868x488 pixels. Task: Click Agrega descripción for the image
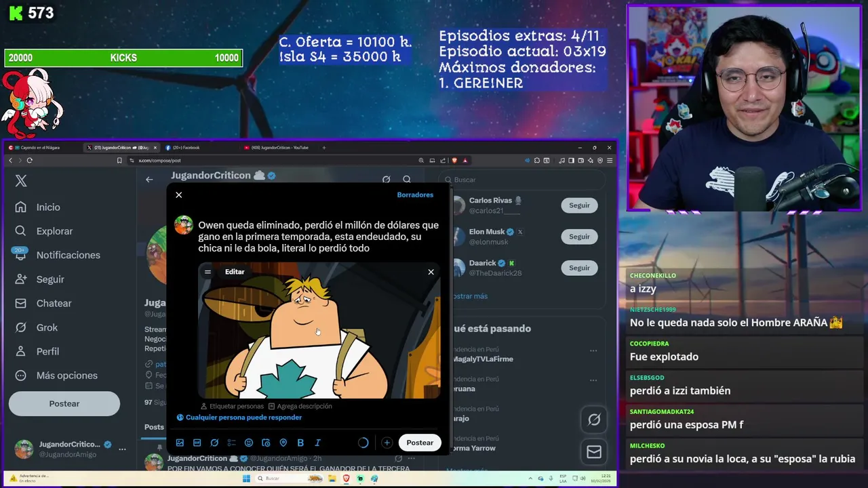pyautogui.click(x=300, y=407)
